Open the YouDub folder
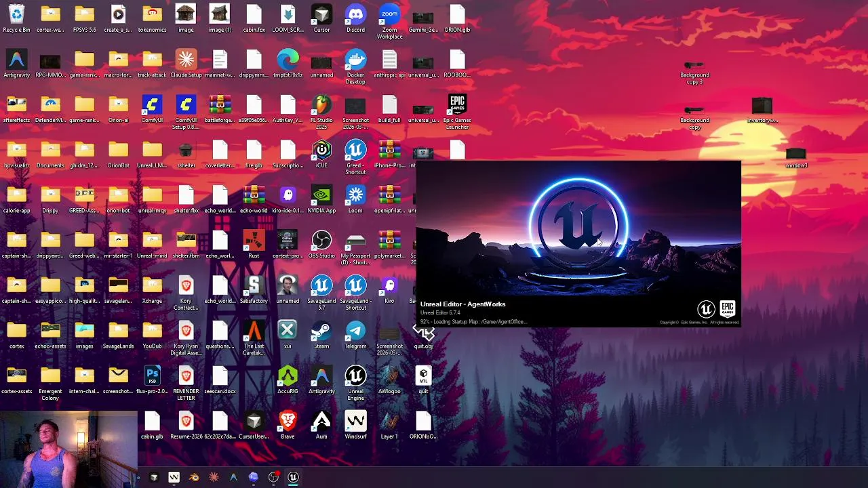Image resolution: width=868 pixels, height=488 pixels. [x=152, y=335]
